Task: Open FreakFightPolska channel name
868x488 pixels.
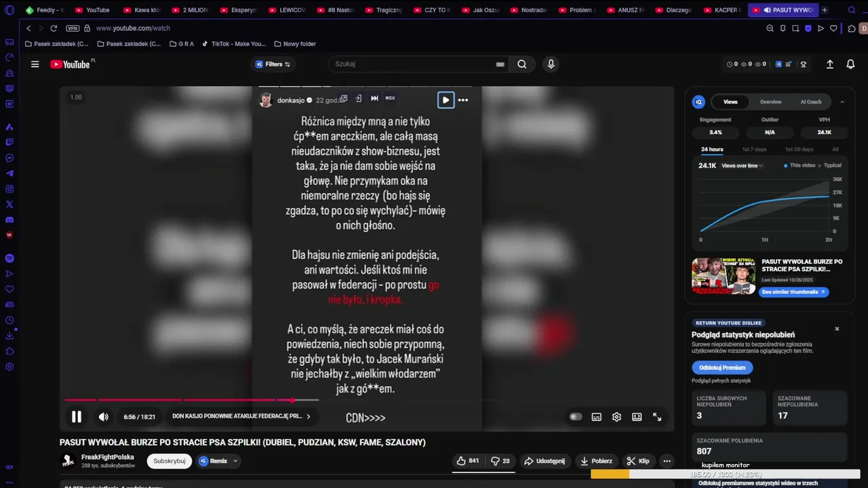Action: coord(107,457)
